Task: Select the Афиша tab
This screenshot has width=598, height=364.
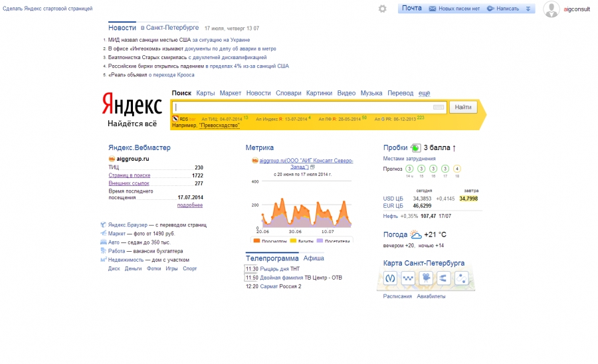Action: (x=314, y=258)
